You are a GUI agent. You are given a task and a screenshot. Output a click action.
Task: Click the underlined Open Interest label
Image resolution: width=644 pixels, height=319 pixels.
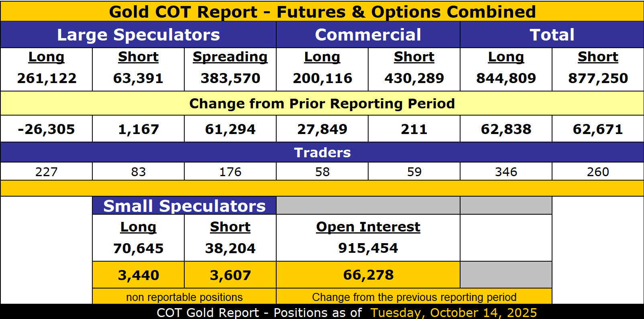click(368, 227)
